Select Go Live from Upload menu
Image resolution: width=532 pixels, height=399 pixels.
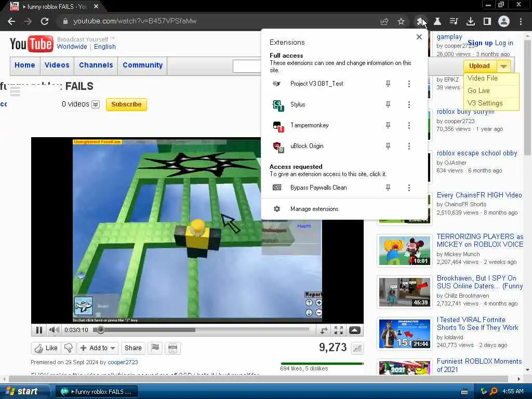pos(478,90)
